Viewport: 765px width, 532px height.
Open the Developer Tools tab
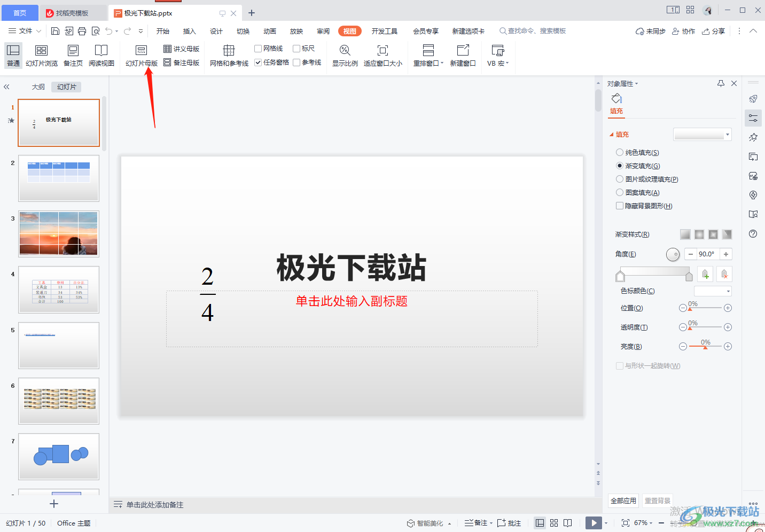point(385,31)
